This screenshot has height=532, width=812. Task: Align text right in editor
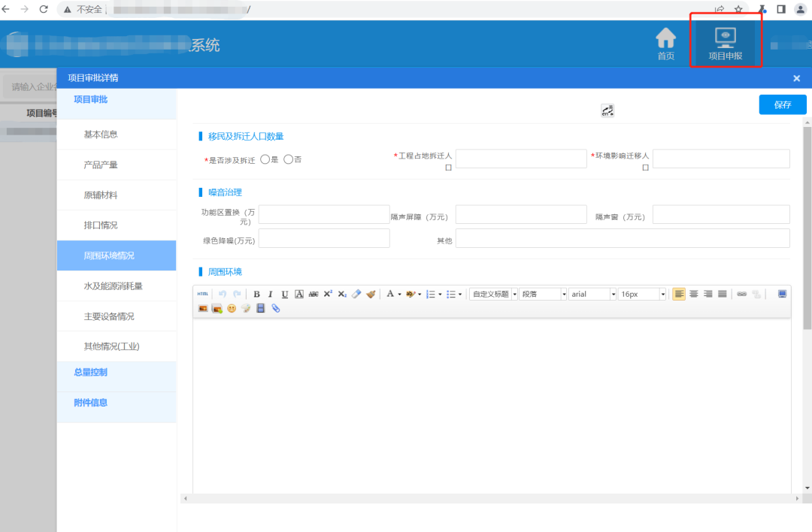[x=708, y=294]
